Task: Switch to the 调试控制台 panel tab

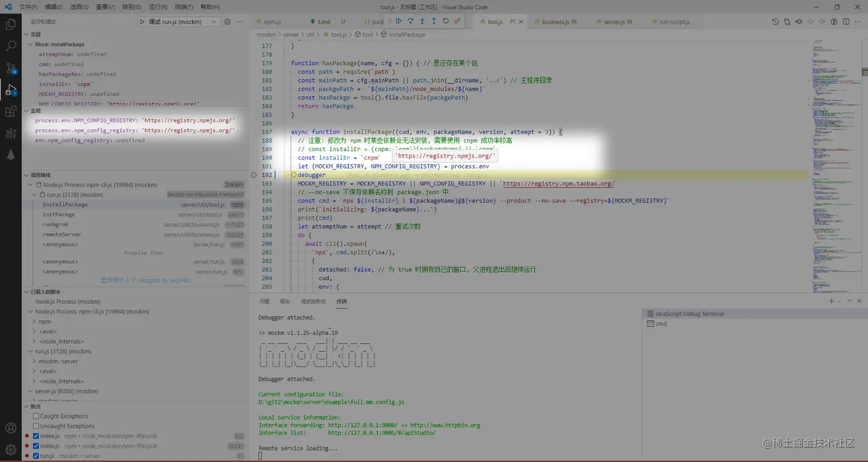Action: click(x=313, y=301)
